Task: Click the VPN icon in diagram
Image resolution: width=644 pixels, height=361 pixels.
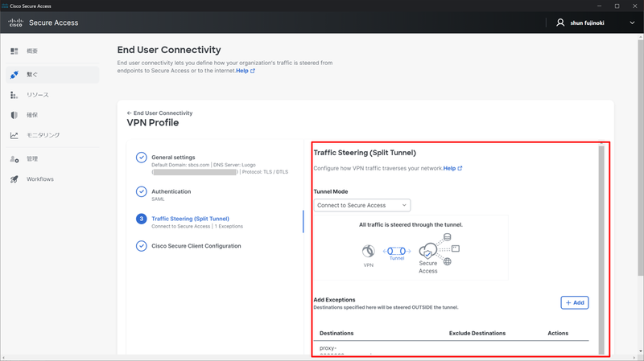Action: point(369,251)
